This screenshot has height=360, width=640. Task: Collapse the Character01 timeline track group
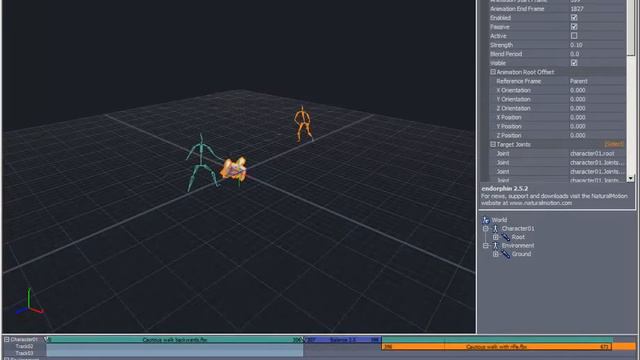coord(7,339)
